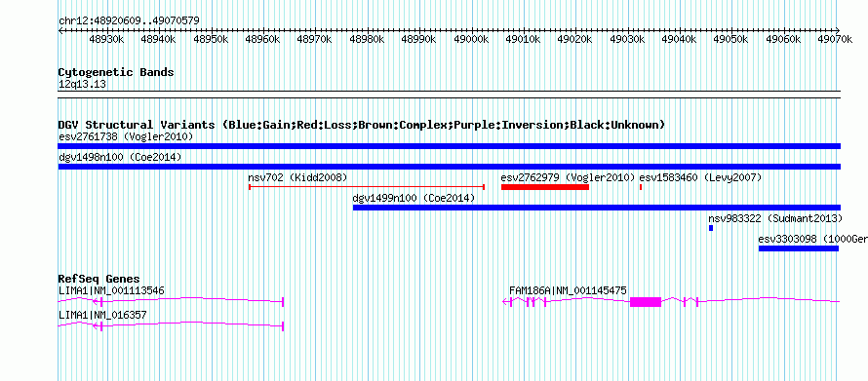
Task: Click the large FAM186A exon block
Action: pos(646,302)
